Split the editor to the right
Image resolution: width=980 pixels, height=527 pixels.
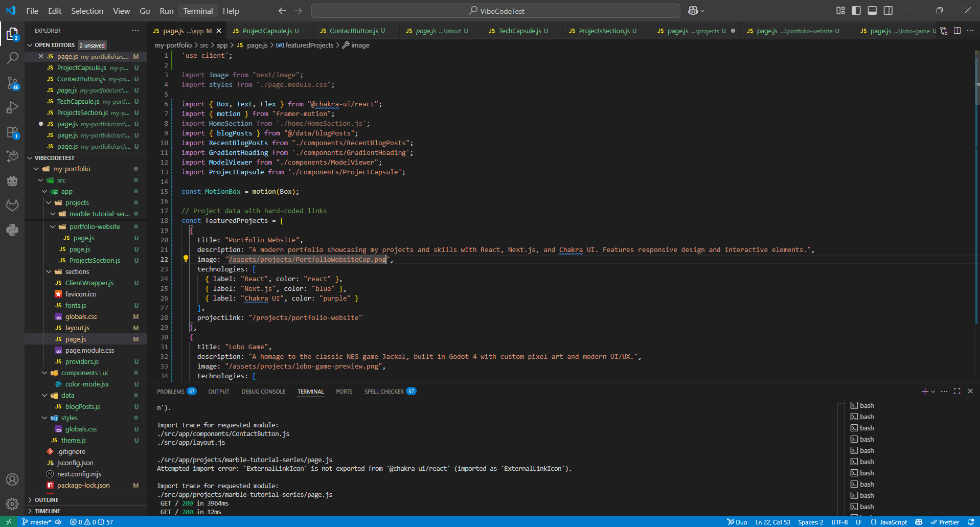point(957,31)
